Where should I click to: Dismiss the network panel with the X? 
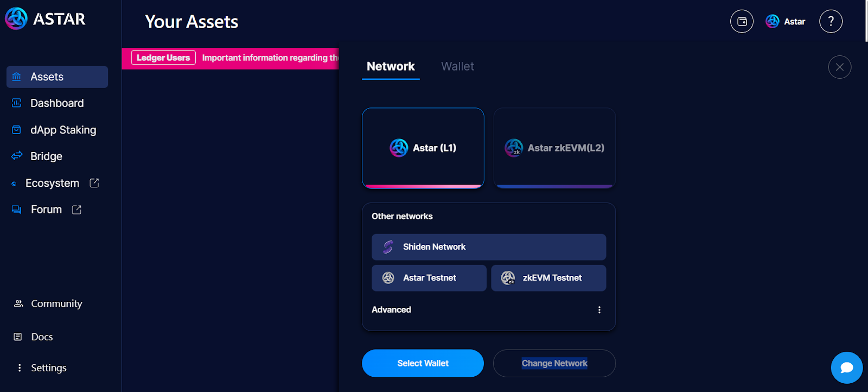[x=839, y=67]
